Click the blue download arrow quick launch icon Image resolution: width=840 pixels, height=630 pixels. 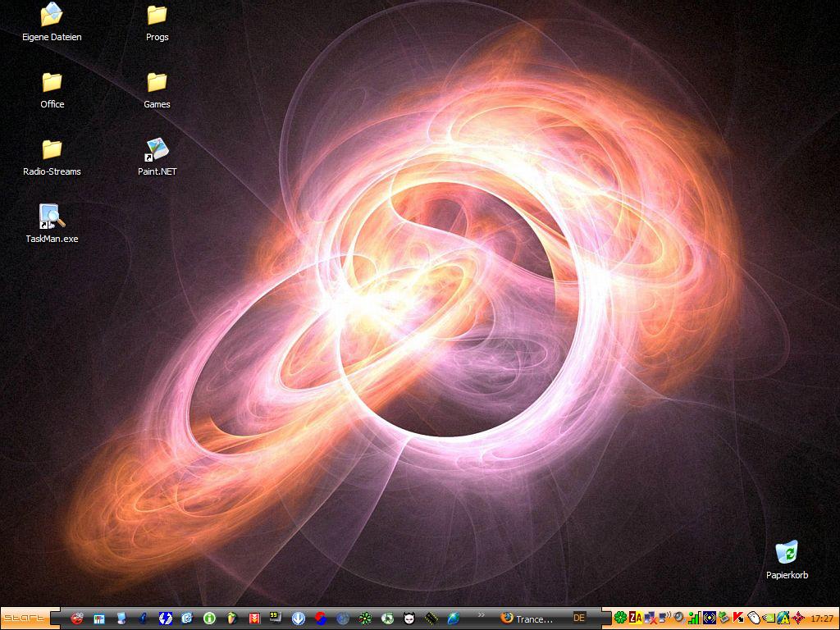coord(299,618)
